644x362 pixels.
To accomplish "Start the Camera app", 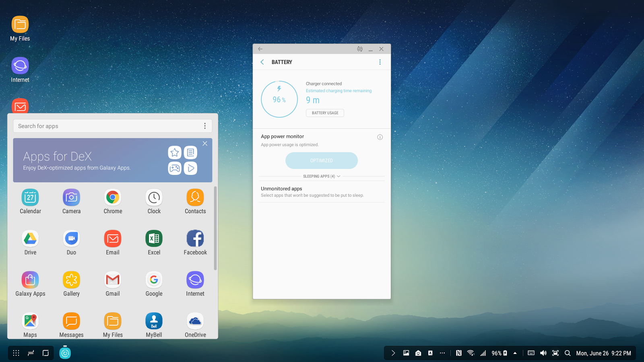I will [x=71, y=197].
